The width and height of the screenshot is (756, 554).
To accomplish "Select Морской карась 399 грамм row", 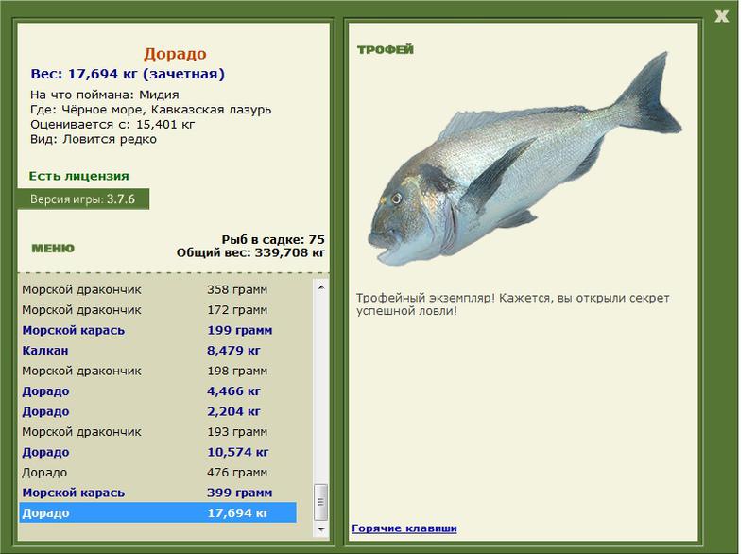I will click(x=158, y=493).
